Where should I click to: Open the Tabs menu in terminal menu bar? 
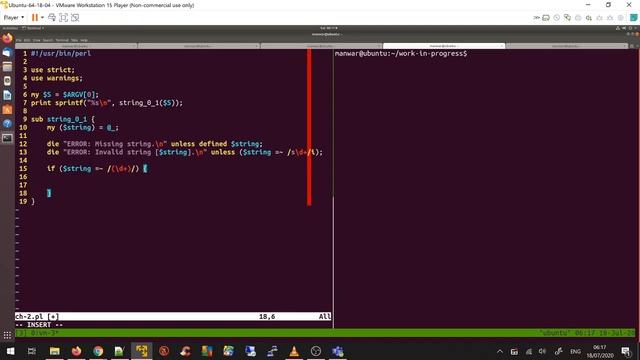(x=74, y=40)
